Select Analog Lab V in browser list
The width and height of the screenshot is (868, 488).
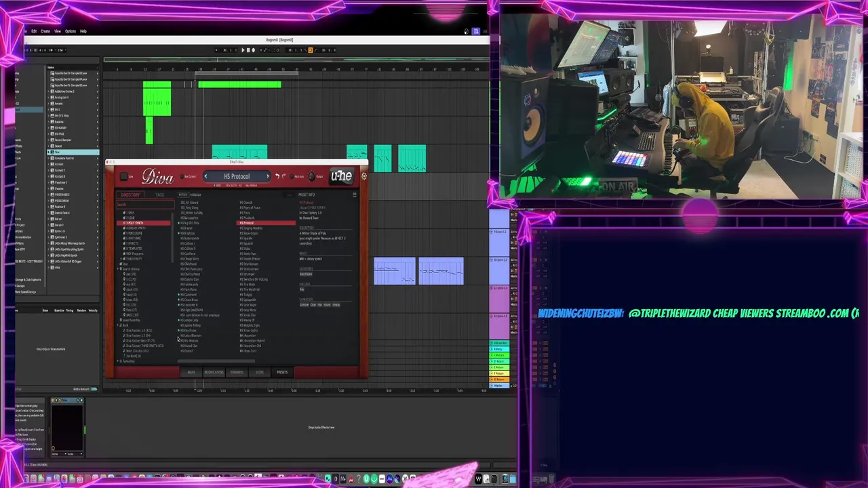pyautogui.click(x=73, y=98)
